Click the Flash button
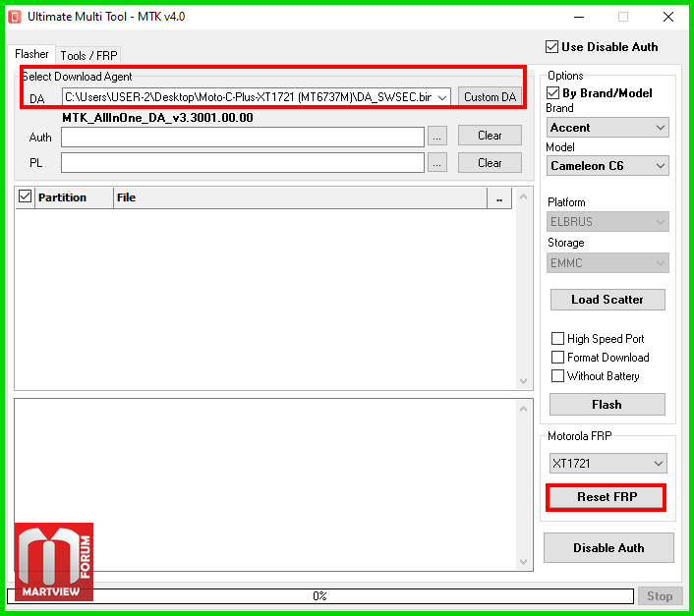 607,405
